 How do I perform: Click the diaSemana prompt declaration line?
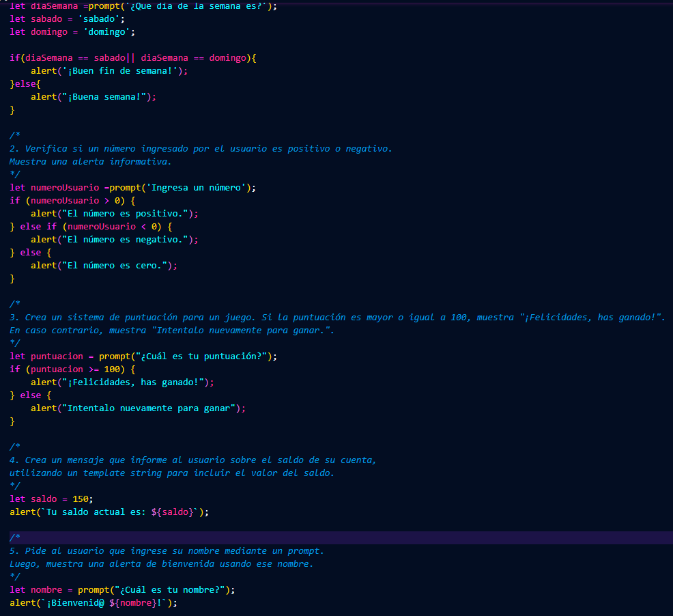[143, 6]
